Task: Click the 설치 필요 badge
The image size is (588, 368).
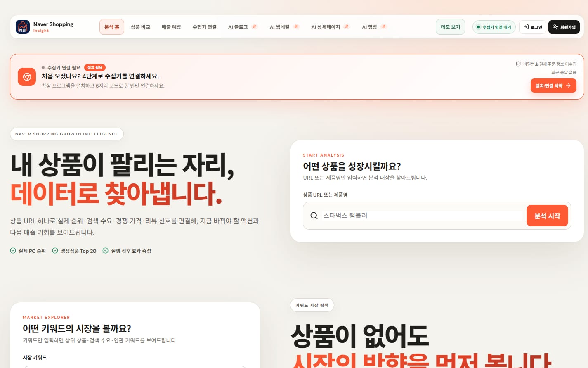Action: (95, 67)
